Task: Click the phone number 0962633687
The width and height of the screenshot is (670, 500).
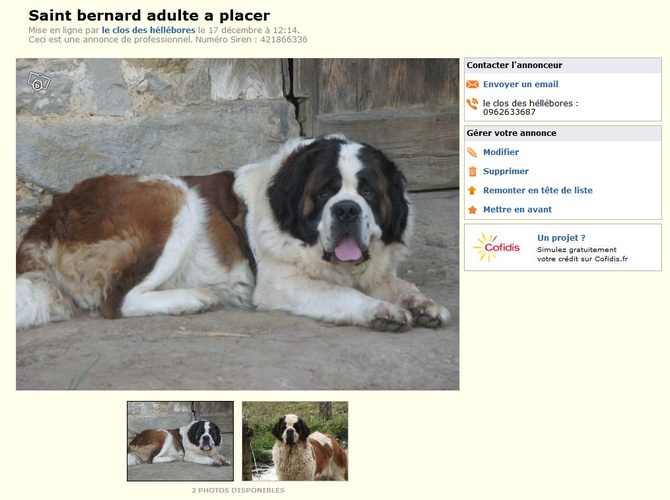Action: (509, 112)
